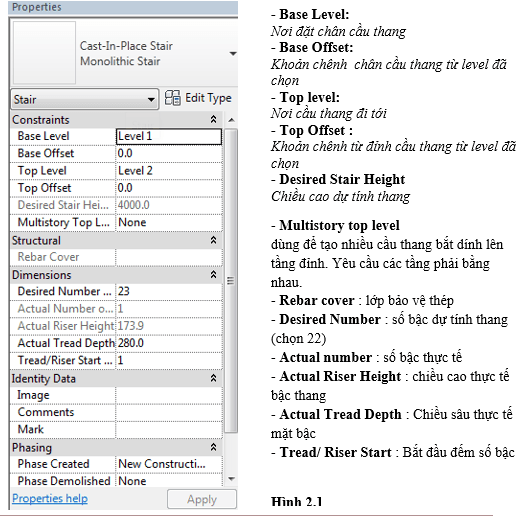The image size is (523, 516).
Task: Click the Apply button
Action: pyautogui.click(x=202, y=499)
